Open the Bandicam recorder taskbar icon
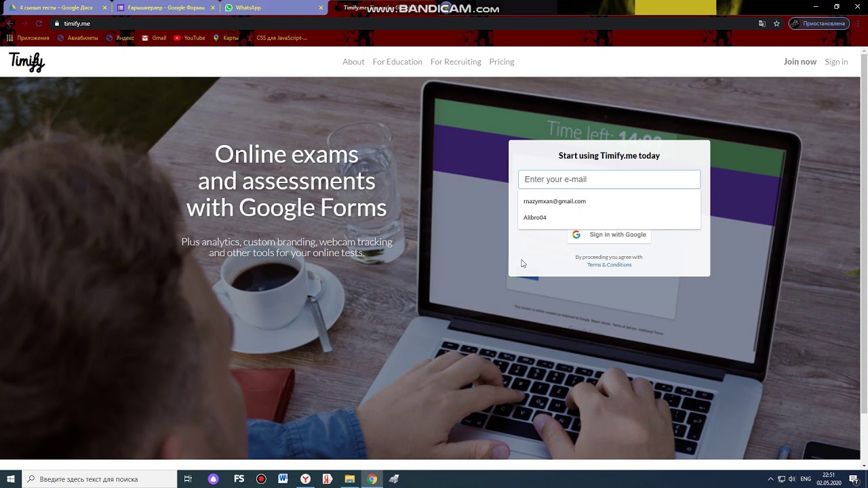The height and width of the screenshot is (488, 868). [261, 479]
